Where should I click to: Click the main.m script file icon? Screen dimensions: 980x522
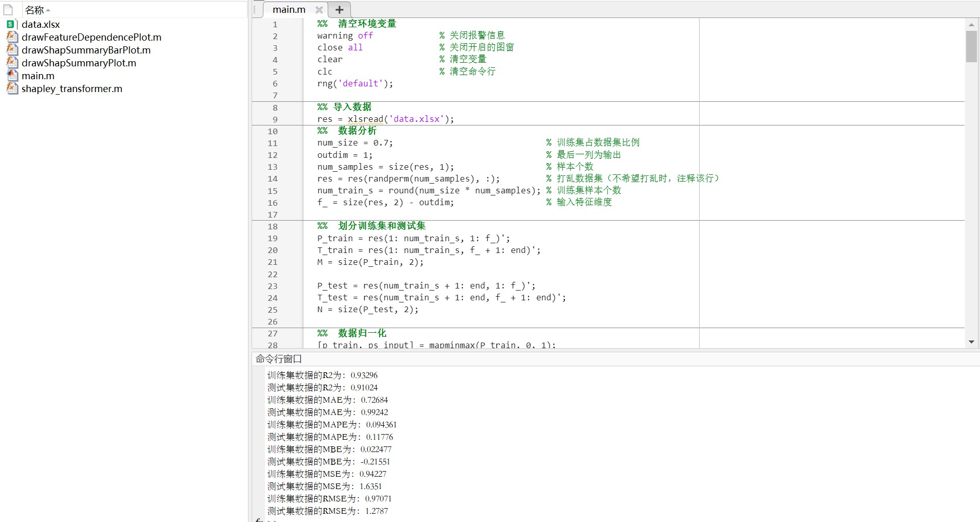pos(12,76)
